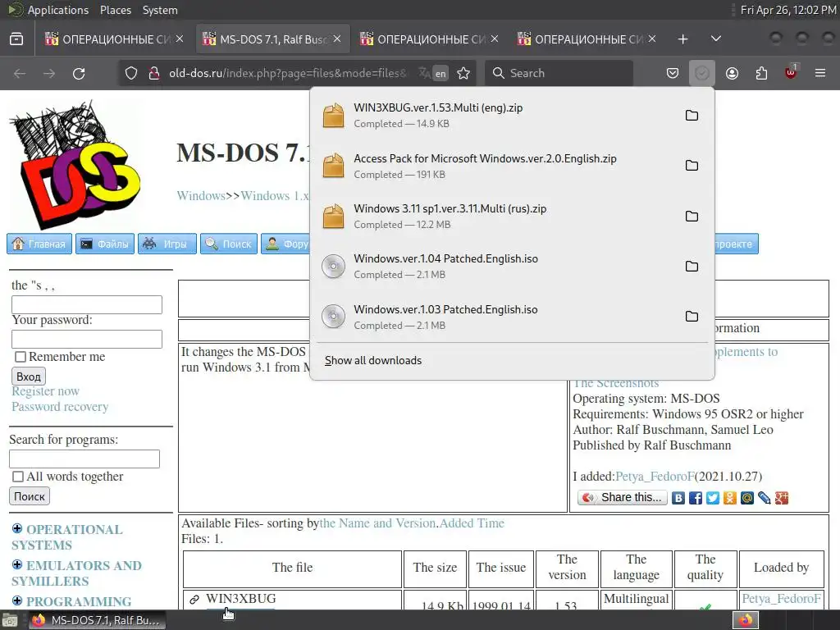Share page on Facebook icon
Screen dimensions: 840x630
tap(696, 498)
